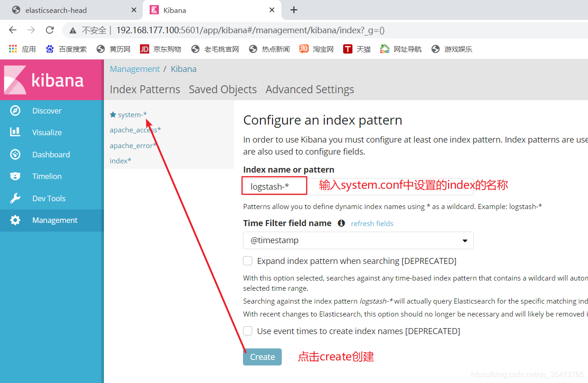
Task: Switch to the Kibana browser tab
Action: (x=212, y=10)
